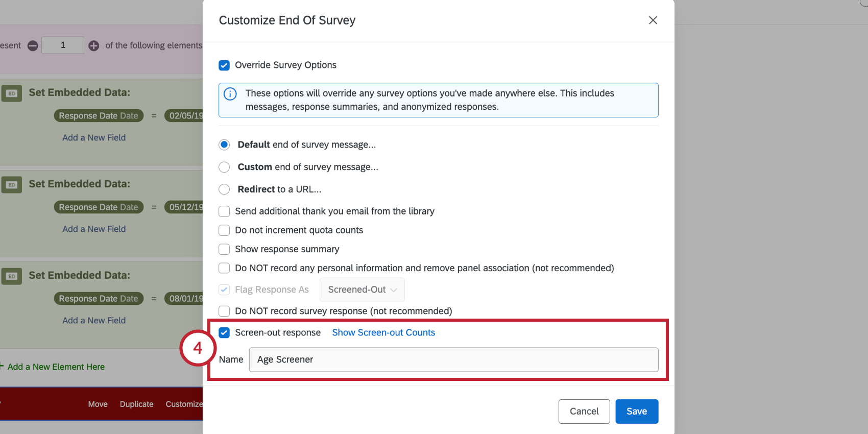Click the minus icon beside the count field
Viewport: 868px width, 434px height.
[x=33, y=45]
